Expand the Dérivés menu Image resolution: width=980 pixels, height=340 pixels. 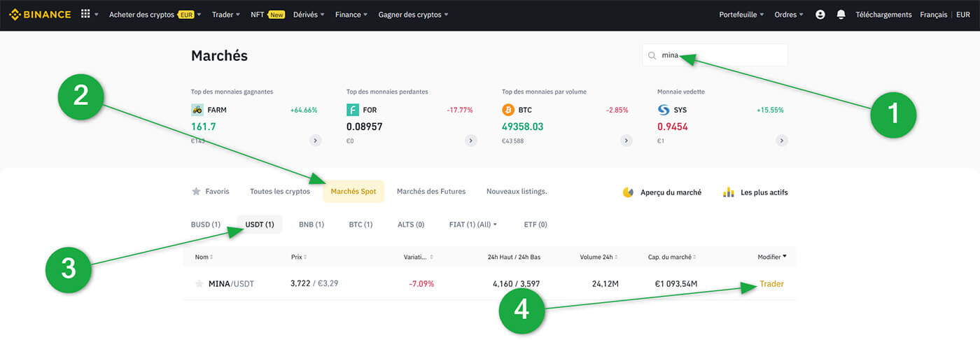coord(309,14)
